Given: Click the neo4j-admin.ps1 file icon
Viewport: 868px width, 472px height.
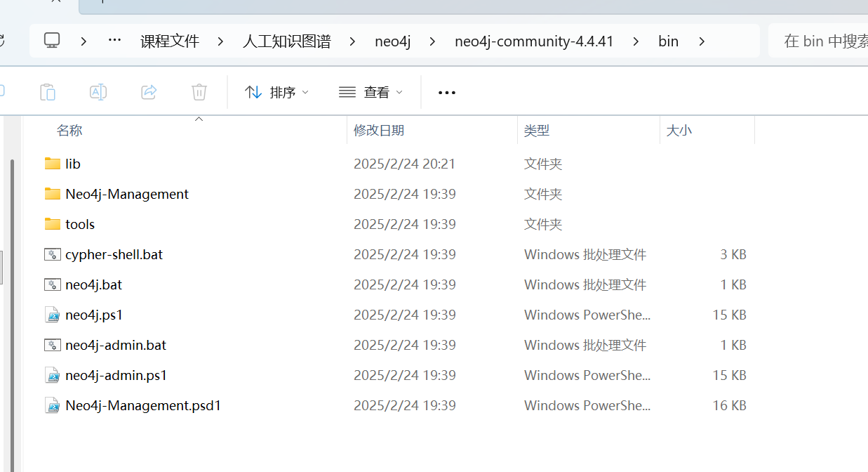Looking at the screenshot, I should point(52,375).
